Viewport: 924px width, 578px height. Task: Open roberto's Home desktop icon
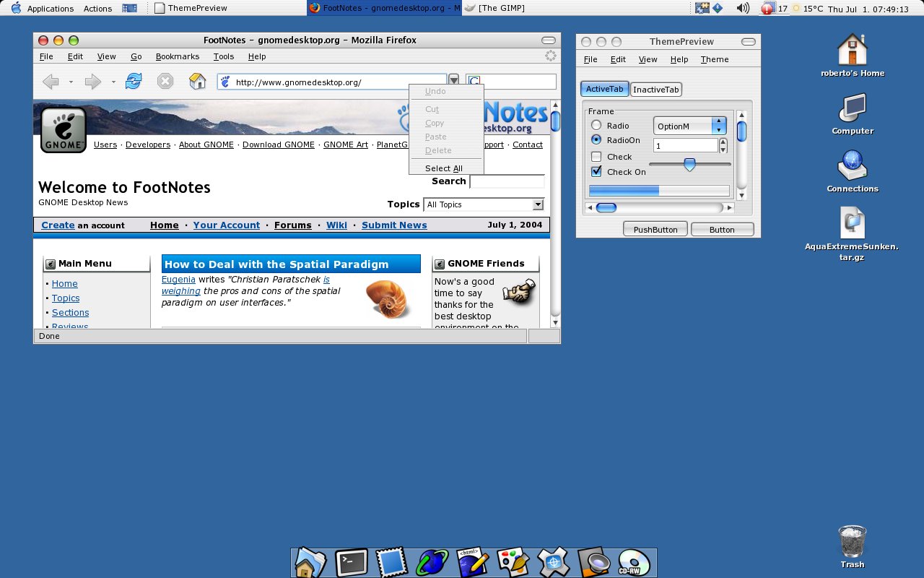853,50
